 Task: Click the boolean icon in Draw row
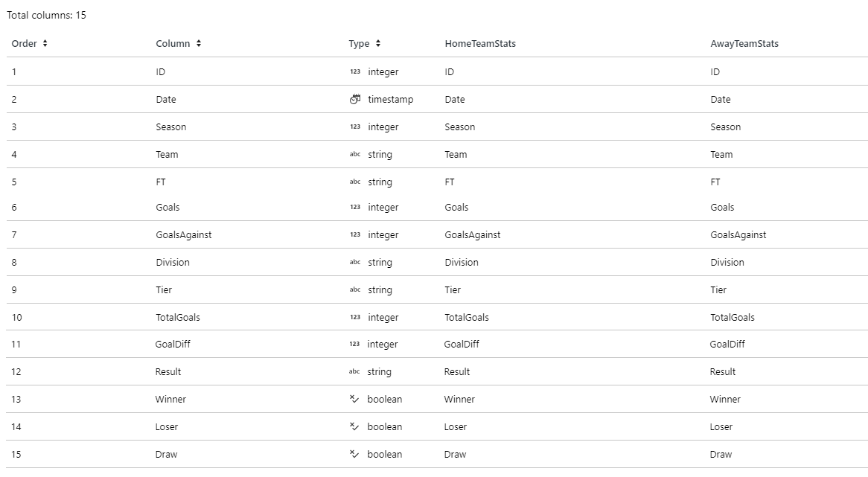354,455
